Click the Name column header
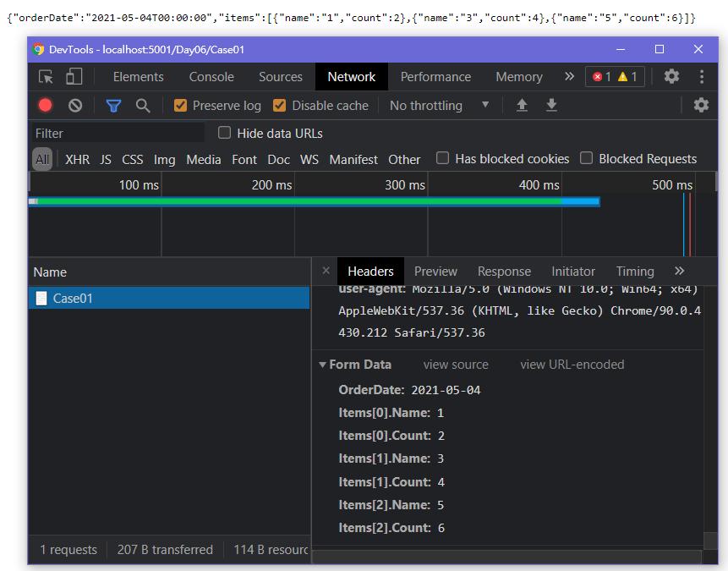Viewport: 728px width, 571px height. 50,272
